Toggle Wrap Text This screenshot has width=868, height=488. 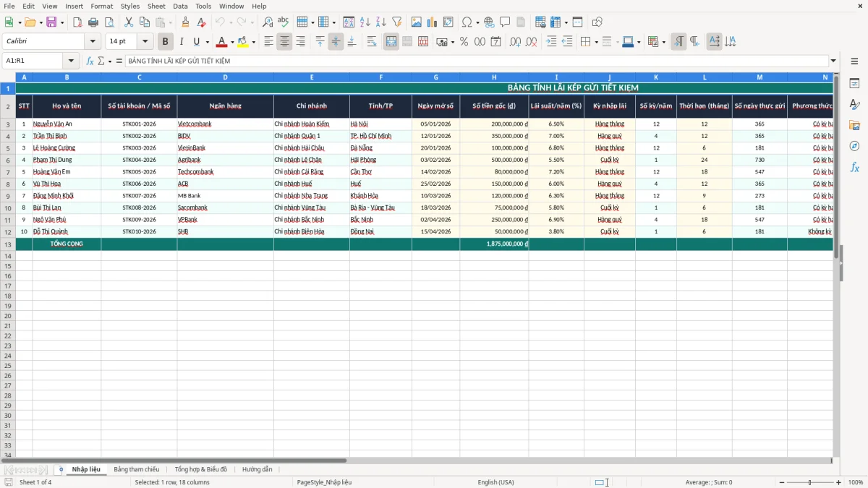tap(372, 42)
